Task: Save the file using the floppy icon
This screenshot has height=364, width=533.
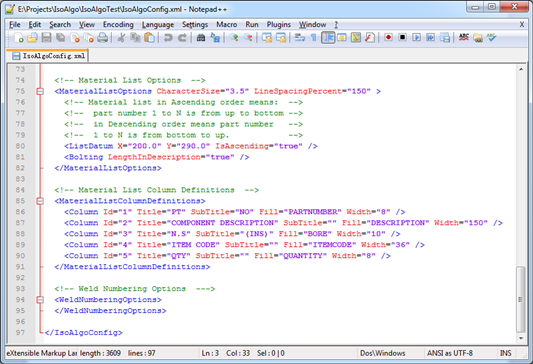Action: (x=46, y=37)
